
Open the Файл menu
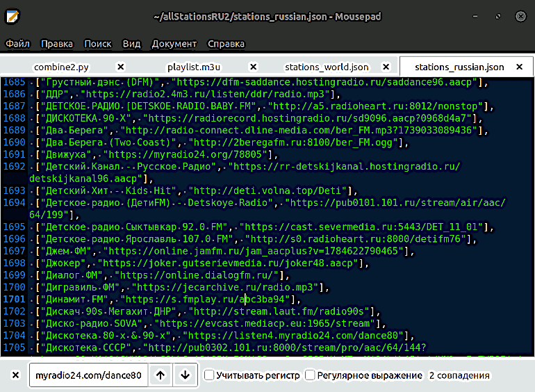click(x=17, y=44)
